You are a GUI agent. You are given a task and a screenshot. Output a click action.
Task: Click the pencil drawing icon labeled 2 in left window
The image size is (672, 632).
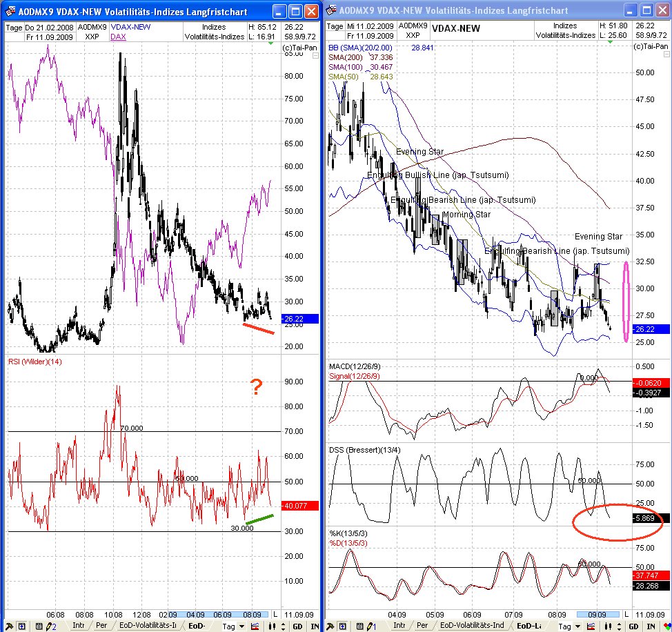click(52, 626)
